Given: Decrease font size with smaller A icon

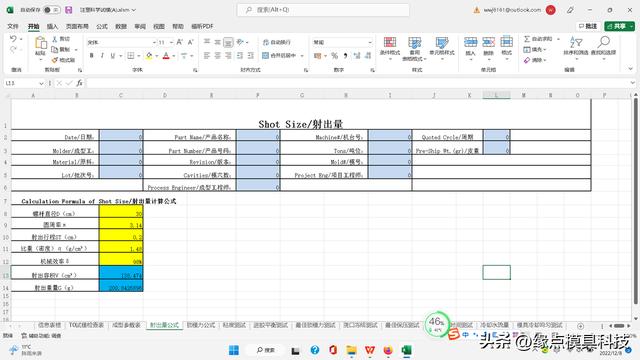Looking at the screenshot, I should click(x=191, y=42).
